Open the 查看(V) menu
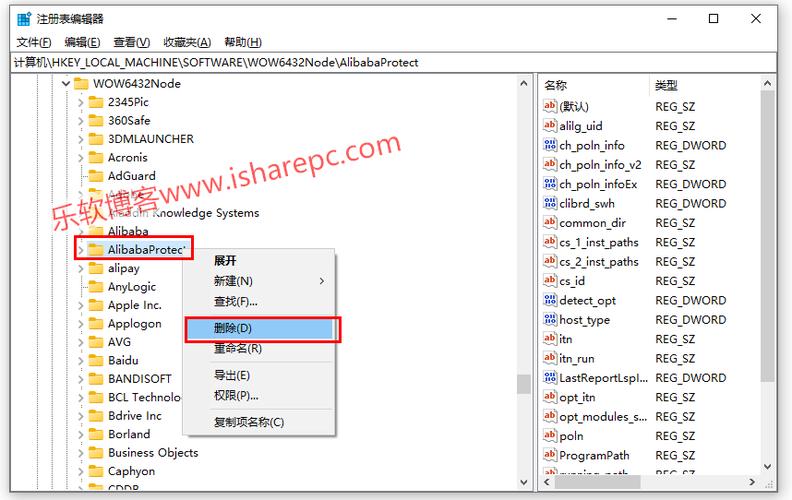Image resolution: width=792 pixels, height=500 pixels. pyautogui.click(x=132, y=42)
